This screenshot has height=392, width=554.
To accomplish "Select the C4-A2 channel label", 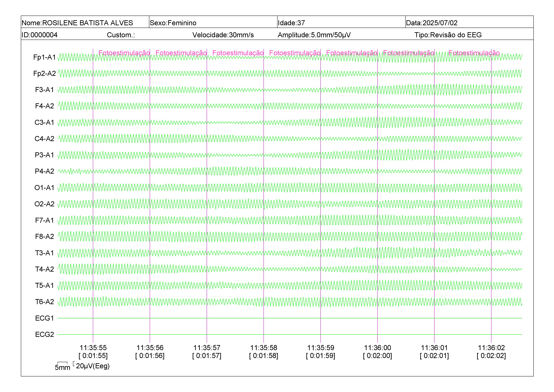I will [x=45, y=139].
